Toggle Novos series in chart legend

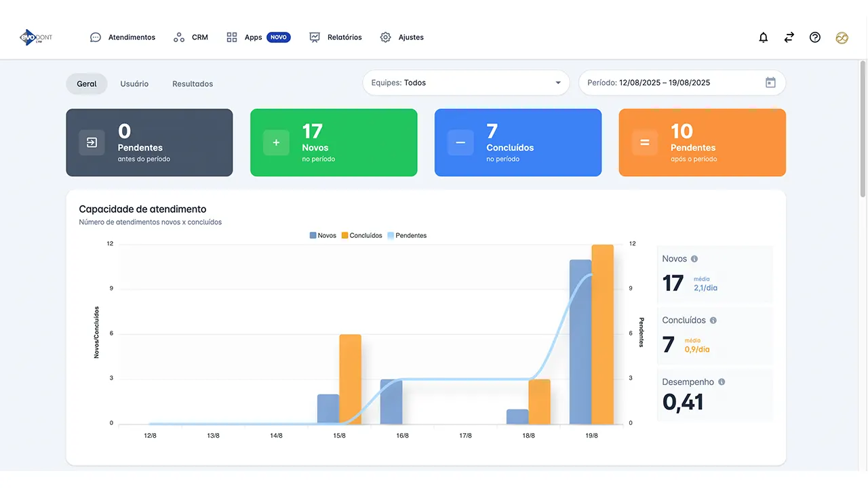323,236
